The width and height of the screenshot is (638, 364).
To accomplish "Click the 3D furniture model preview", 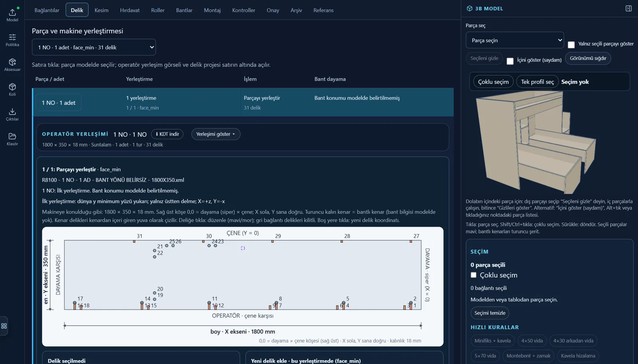I will [536, 142].
